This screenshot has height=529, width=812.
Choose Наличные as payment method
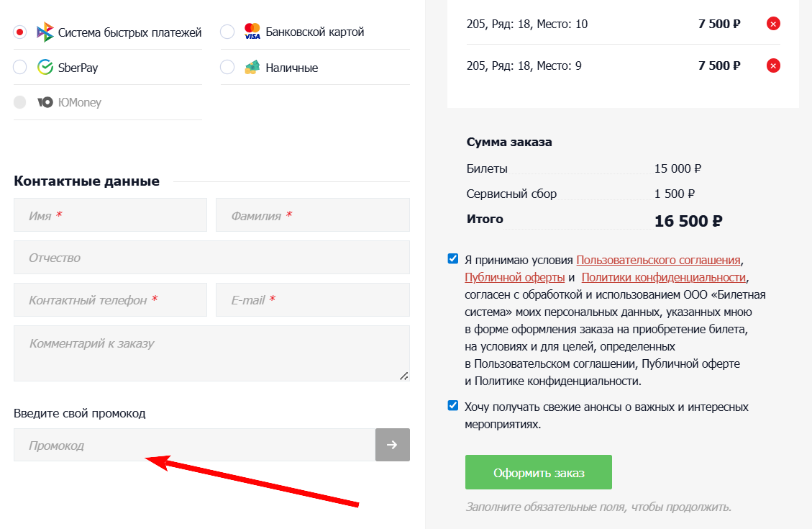227,67
